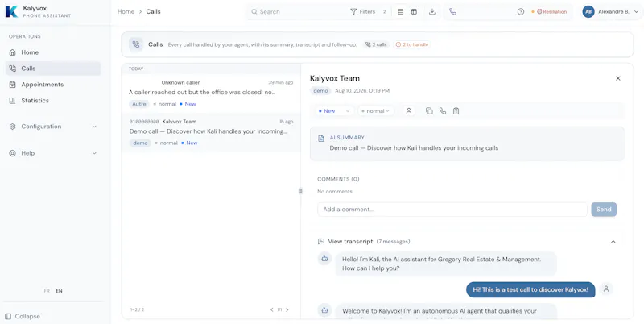Click the Kalyvox logo
The height and width of the screenshot is (324, 644).
(x=11, y=11)
